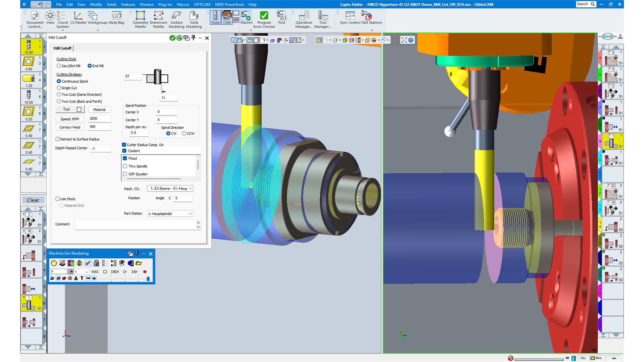Screen dimensions: 644x362
Task: Toggle Cutter Radius Comp. On checkbox
Action: pyautogui.click(x=124, y=145)
